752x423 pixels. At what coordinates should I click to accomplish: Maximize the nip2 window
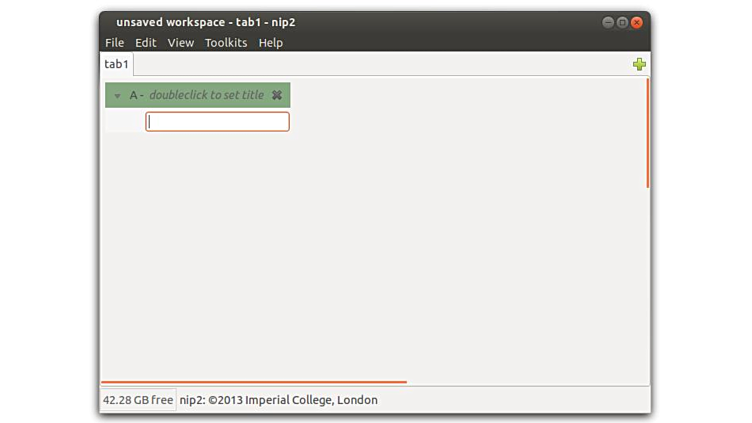coord(622,22)
